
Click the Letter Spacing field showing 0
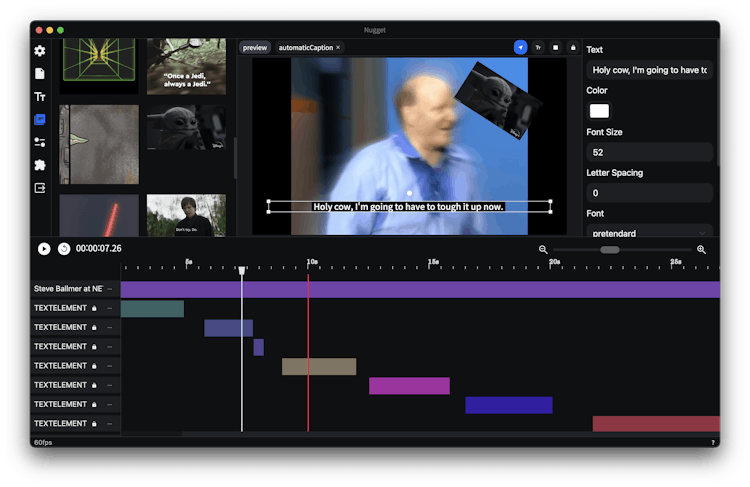point(650,193)
